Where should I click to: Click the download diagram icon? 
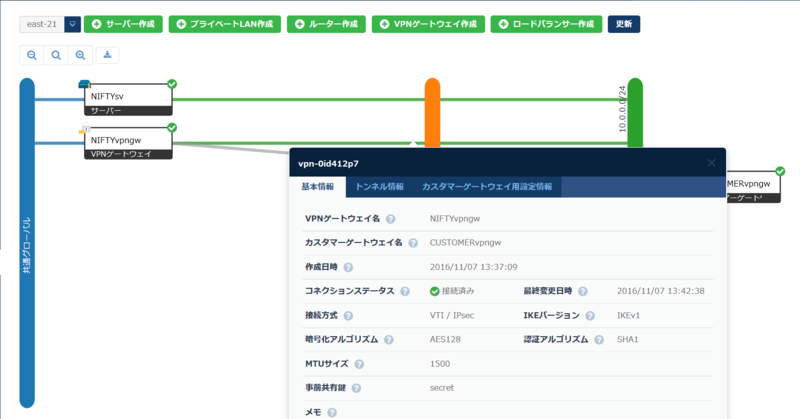[107, 55]
